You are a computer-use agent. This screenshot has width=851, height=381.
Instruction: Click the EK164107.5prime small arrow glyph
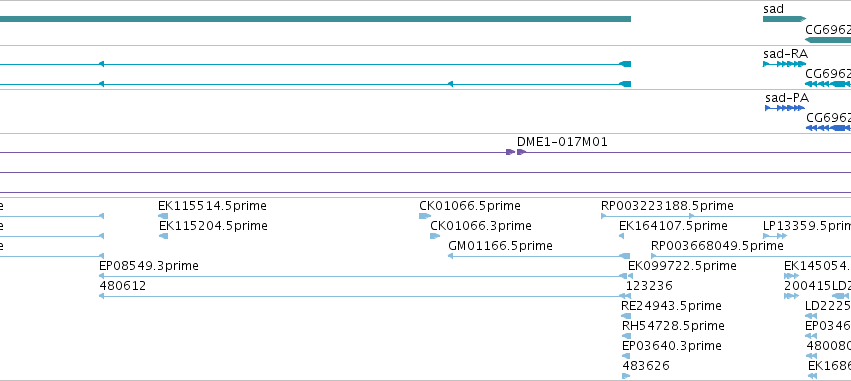pos(621,236)
